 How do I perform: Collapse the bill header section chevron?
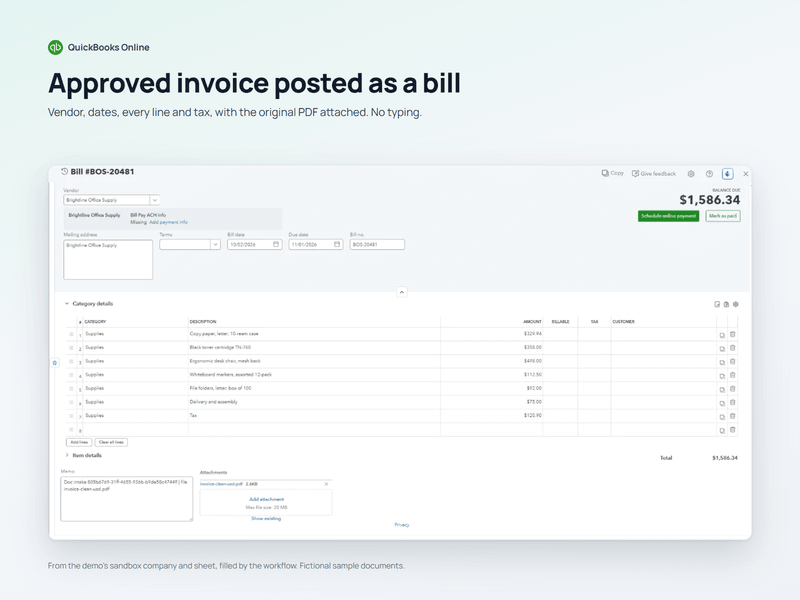pos(402,292)
